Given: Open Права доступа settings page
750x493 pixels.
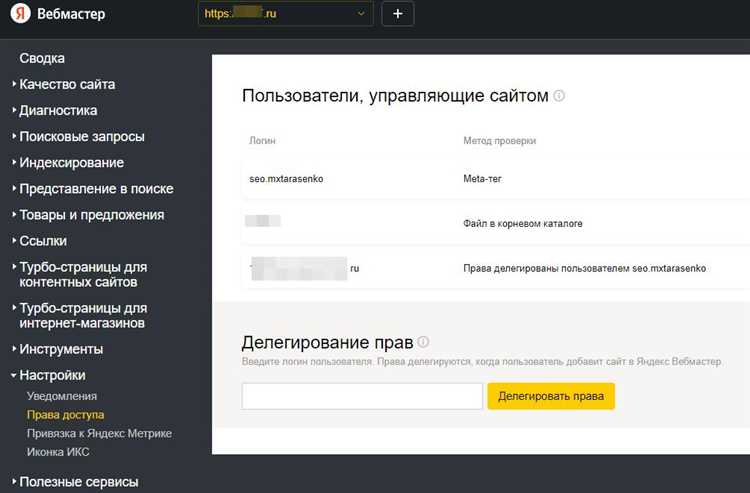Looking at the screenshot, I should (x=65, y=414).
